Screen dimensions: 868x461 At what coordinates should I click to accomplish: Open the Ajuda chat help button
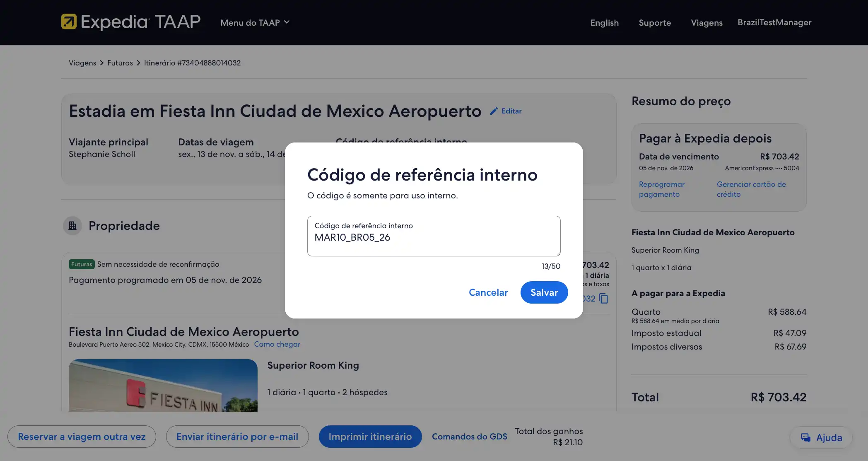821,437
